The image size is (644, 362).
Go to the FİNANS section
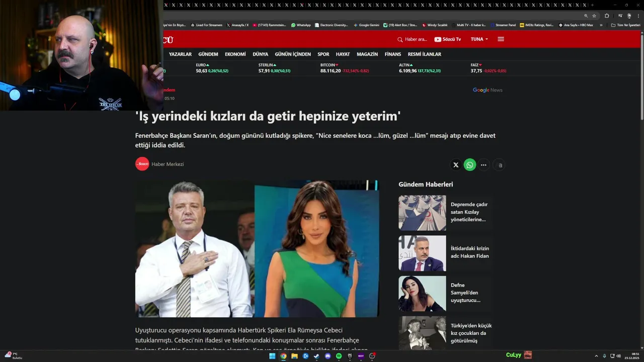click(x=393, y=54)
